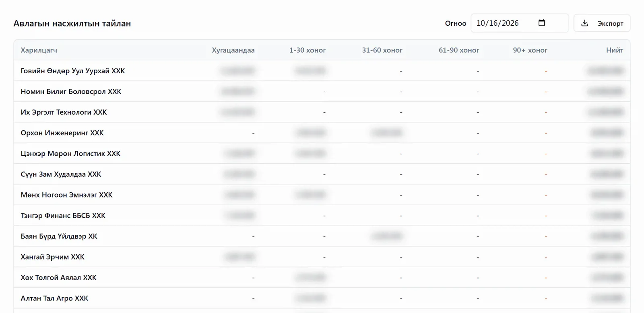Select the Их Эргэлт Технологи ХХК row

point(322,112)
